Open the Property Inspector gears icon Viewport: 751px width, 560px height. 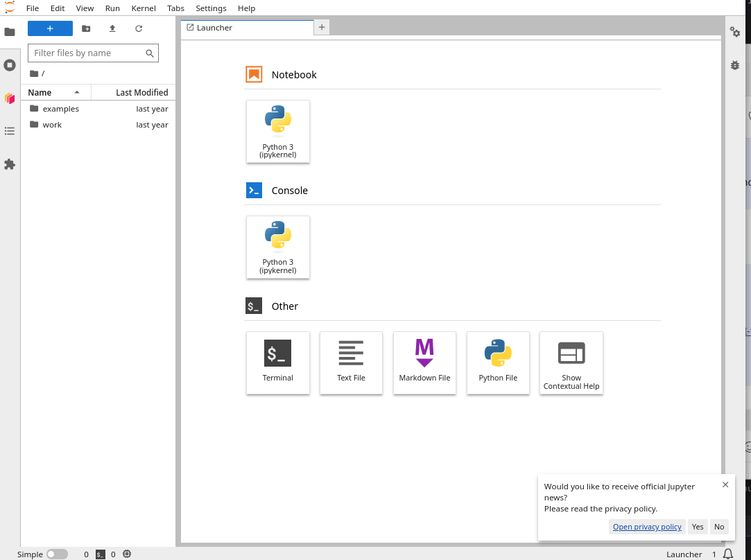coord(735,33)
